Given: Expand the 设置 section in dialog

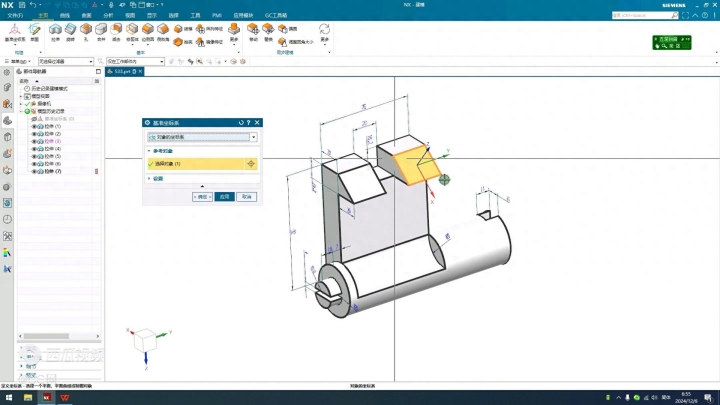Looking at the screenshot, I should (149, 179).
